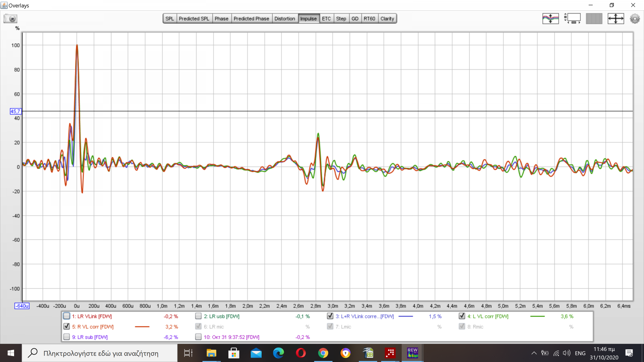This screenshot has width=644, height=362.
Task: Click the red R VL corr line swatch
Action: [x=142, y=326]
